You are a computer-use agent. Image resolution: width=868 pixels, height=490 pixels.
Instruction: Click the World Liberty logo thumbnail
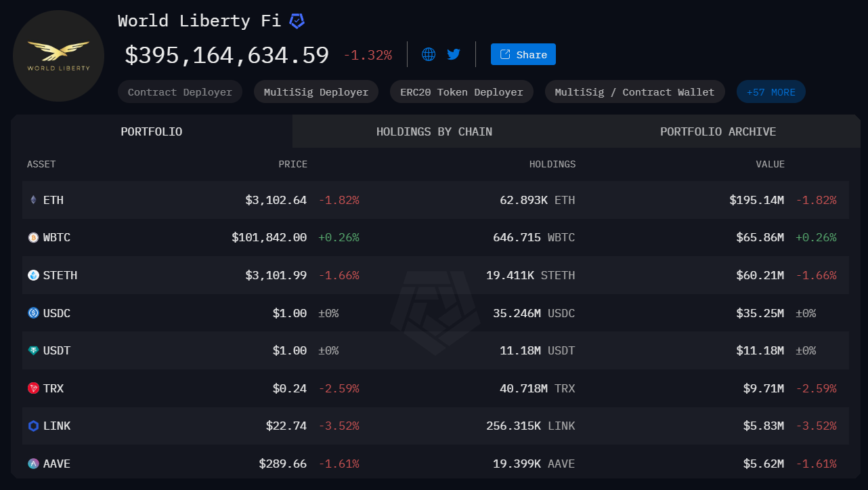[58, 56]
